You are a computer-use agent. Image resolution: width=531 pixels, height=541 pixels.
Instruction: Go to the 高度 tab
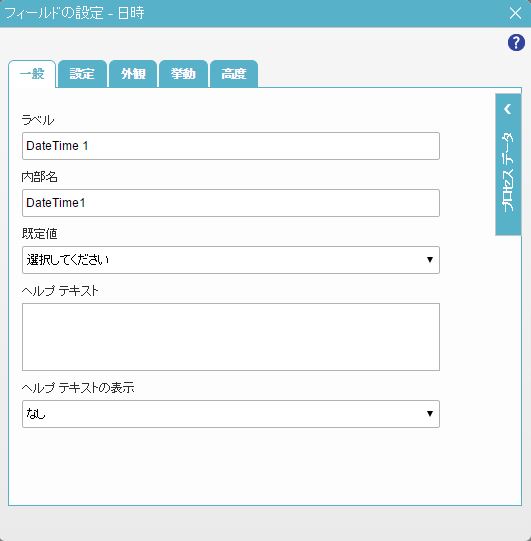point(234,74)
